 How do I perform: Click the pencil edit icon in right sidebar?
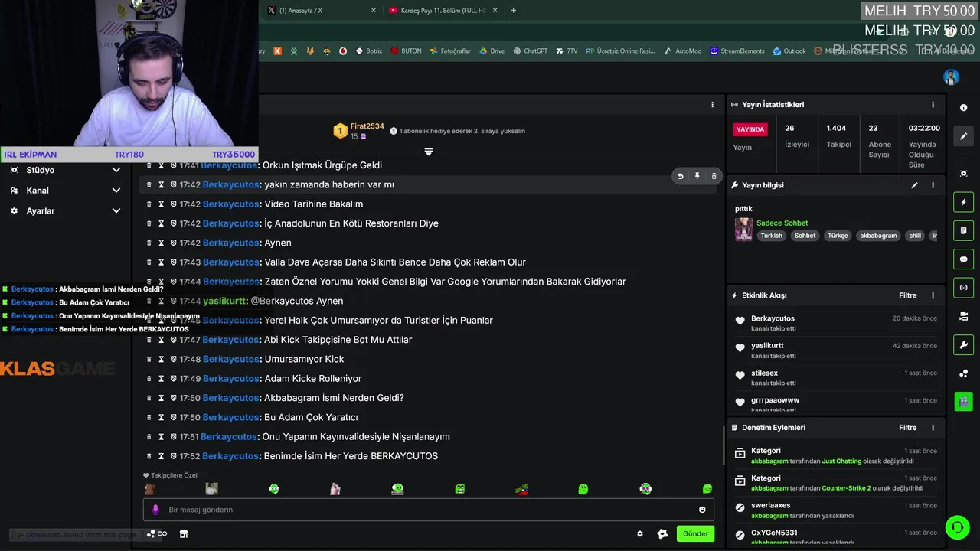[x=964, y=136]
